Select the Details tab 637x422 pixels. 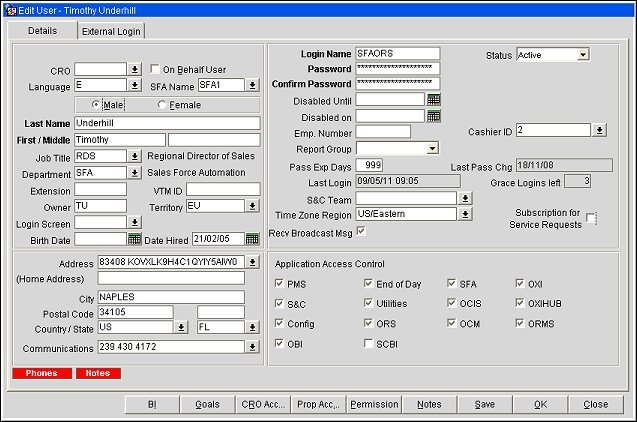pyautogui.click(x=42, y=31)
